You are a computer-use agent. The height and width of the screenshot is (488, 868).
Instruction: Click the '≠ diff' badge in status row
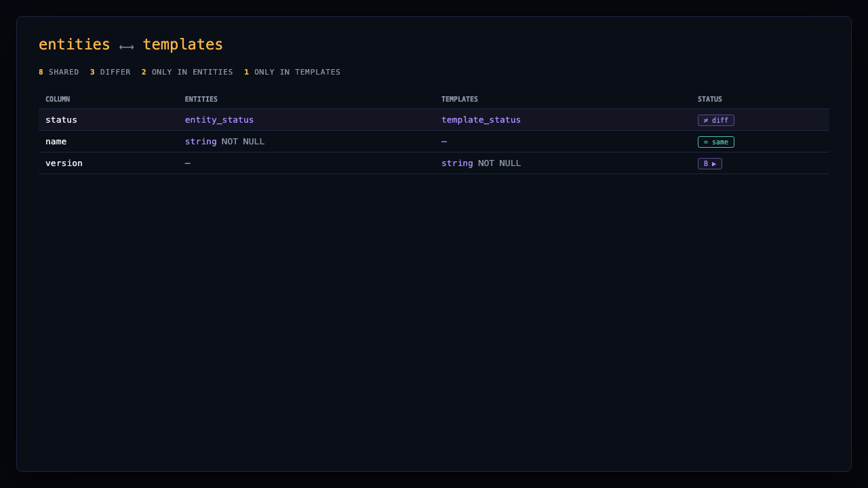[x=715, y=120]
